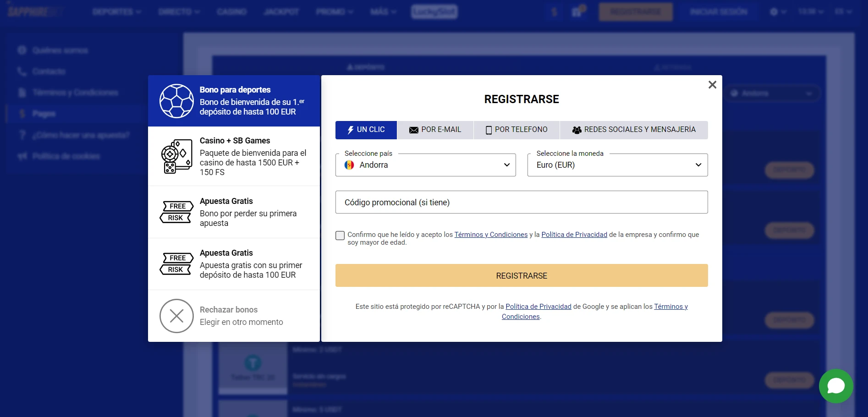
Task: Focus the Código promocional input field
Action: tap(522, 202)
